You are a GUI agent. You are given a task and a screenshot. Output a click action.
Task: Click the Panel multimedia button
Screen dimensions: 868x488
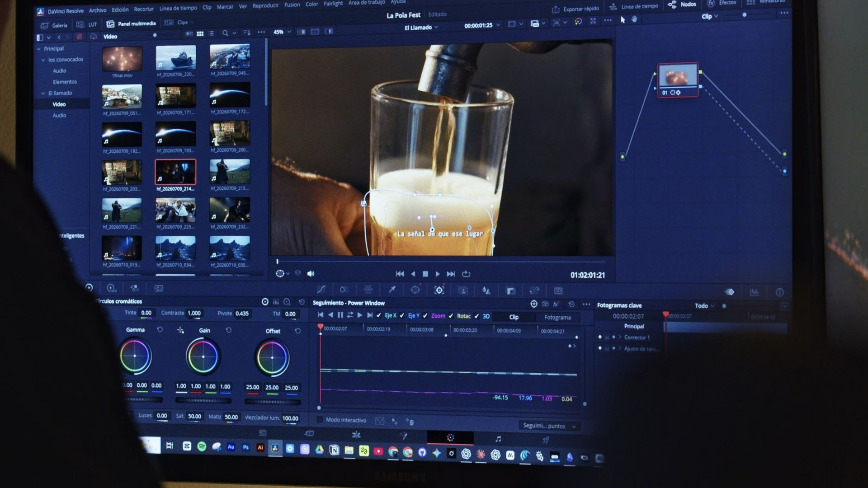131,23
